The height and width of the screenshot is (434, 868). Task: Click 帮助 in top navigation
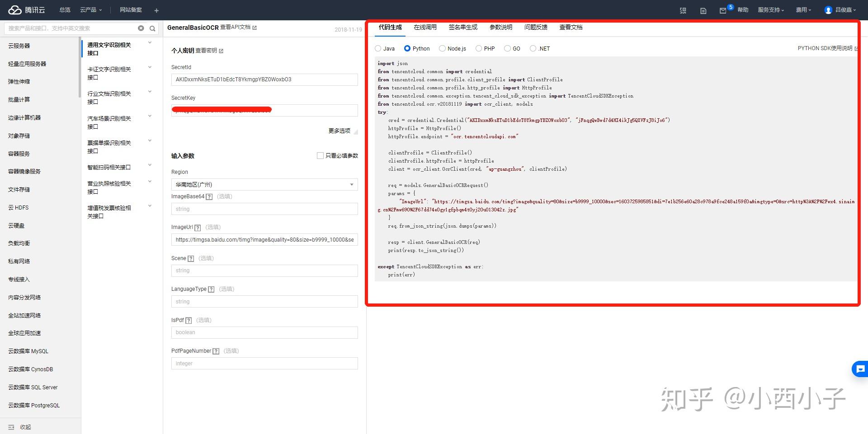[743, 10]
